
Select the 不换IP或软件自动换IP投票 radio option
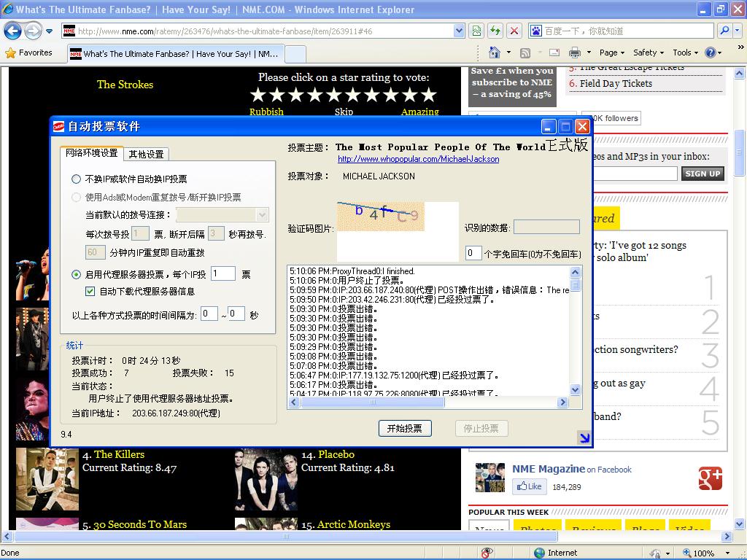click(77, 179)
